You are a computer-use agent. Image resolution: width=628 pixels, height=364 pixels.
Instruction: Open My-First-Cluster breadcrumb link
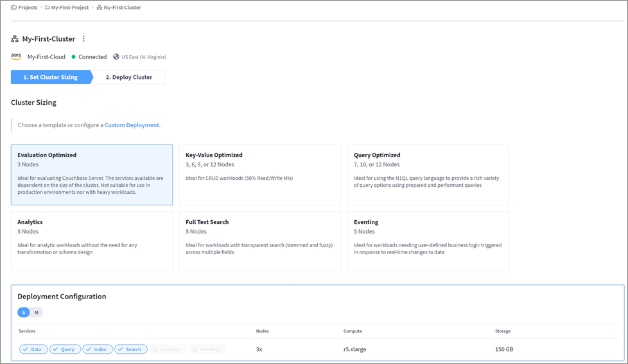click(x=122, y=7)
